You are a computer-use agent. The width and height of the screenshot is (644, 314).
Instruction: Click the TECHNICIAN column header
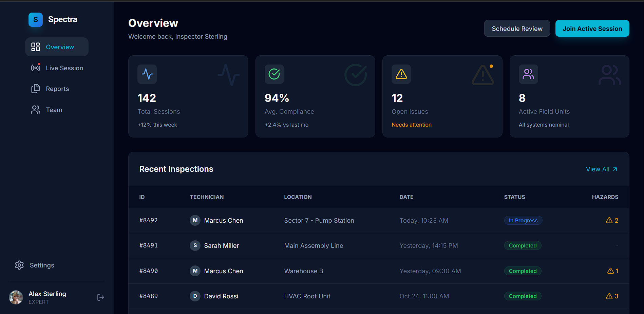click(x=207, y=197)
